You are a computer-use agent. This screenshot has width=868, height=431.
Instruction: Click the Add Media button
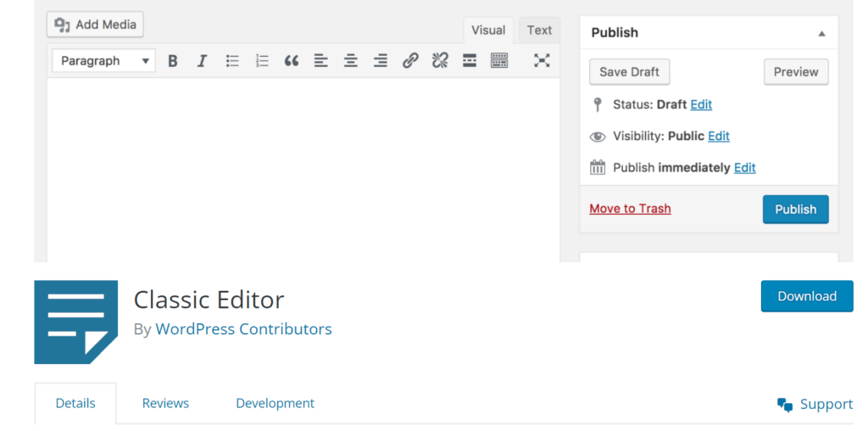point(95,25)
